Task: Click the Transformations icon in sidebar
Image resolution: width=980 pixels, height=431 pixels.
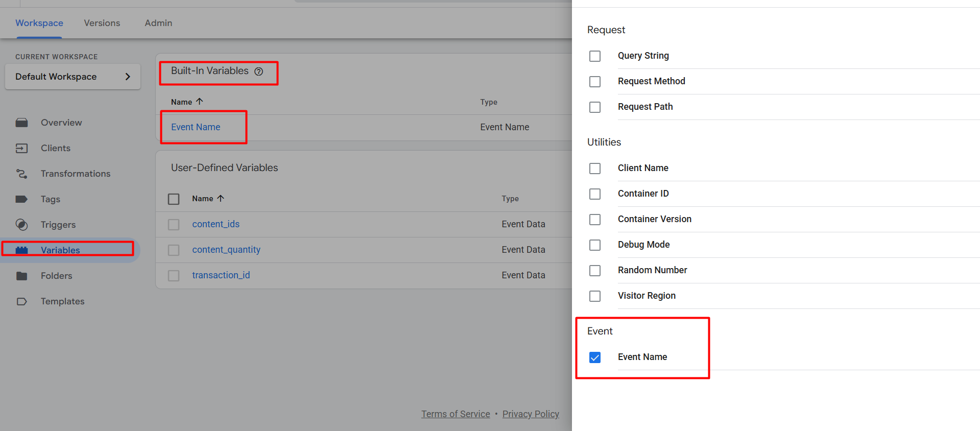Action: coord(21,174)
